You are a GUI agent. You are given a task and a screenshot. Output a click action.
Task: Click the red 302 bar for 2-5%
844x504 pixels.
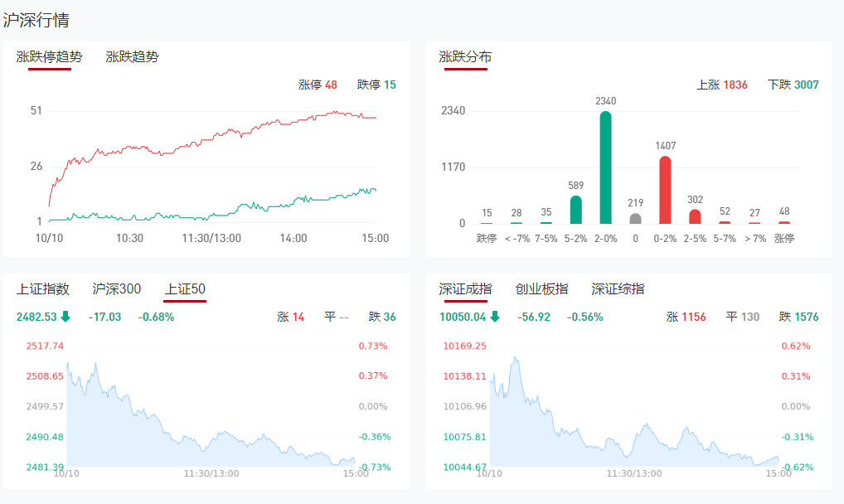pyautogui.click(x=695, y=216)
